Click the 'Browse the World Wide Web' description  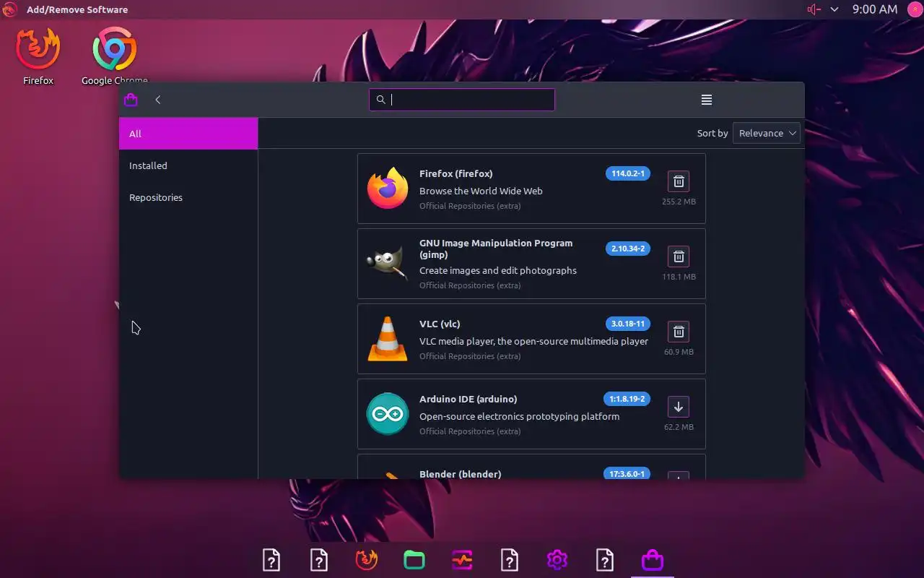pyautogui.click(x=481, y=191)
